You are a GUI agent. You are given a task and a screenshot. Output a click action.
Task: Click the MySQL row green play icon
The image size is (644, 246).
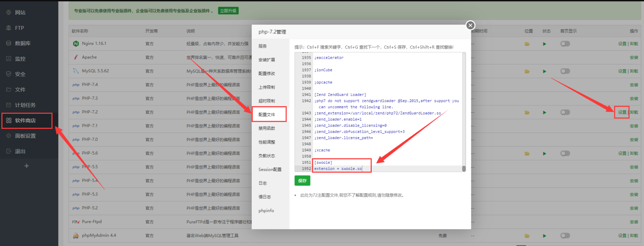pyautogui.click(x=544, y=71)
